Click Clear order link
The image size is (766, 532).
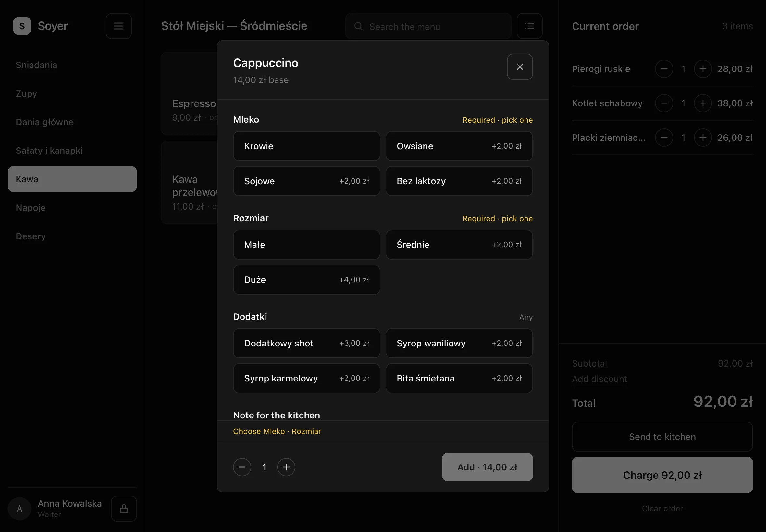pos(662,508)
